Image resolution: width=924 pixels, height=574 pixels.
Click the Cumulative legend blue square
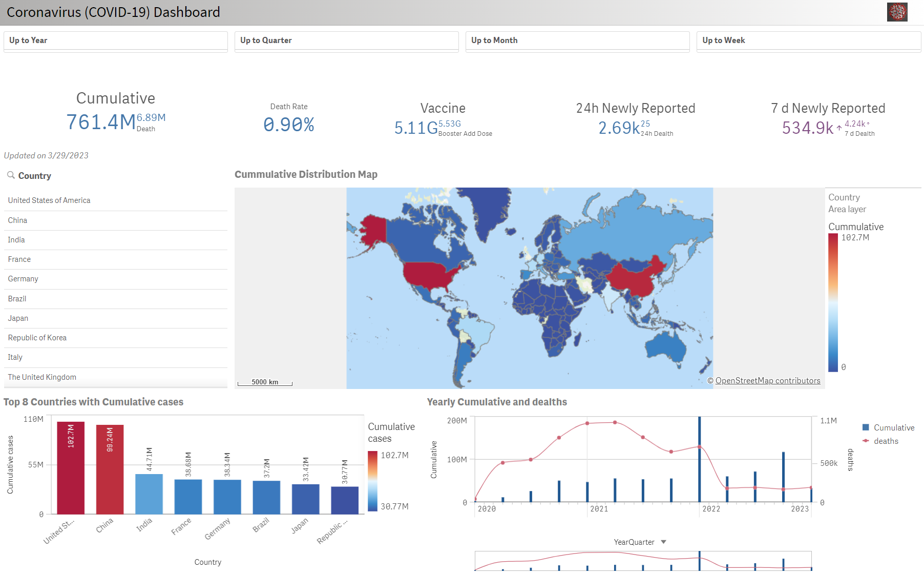[x=866, y=427]
